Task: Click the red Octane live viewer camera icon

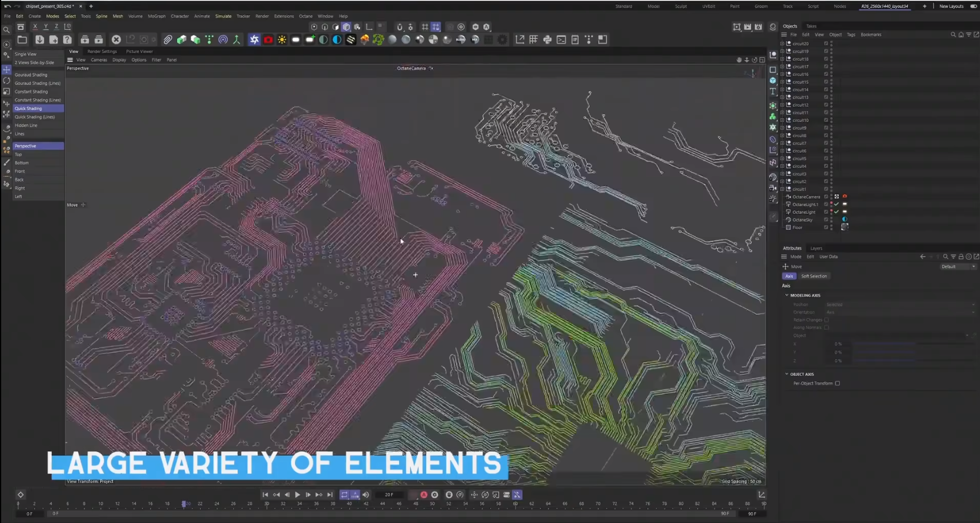Action: pyautogui.click(x=268, y=39)
